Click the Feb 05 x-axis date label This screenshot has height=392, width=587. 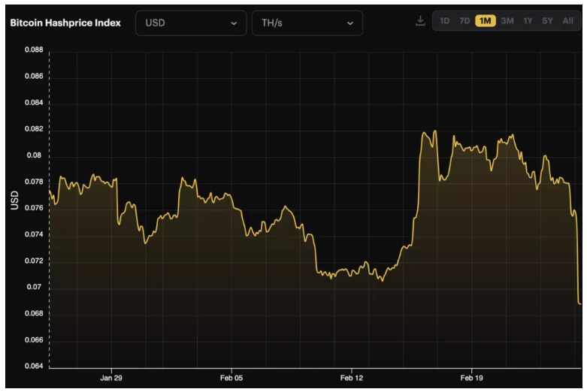231,378
